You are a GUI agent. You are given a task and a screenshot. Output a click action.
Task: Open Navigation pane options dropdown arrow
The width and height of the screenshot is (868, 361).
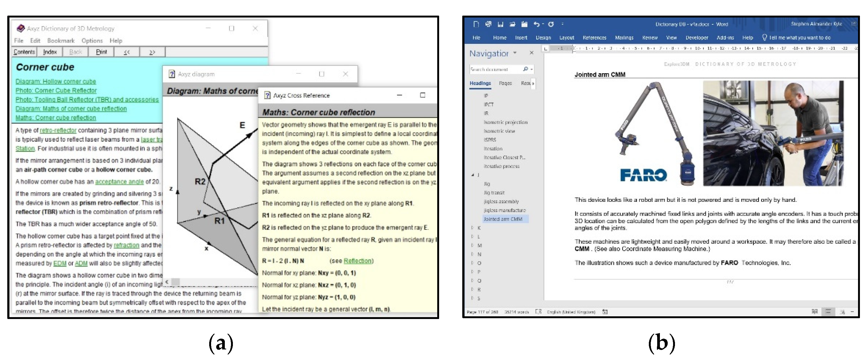(514, 53)
